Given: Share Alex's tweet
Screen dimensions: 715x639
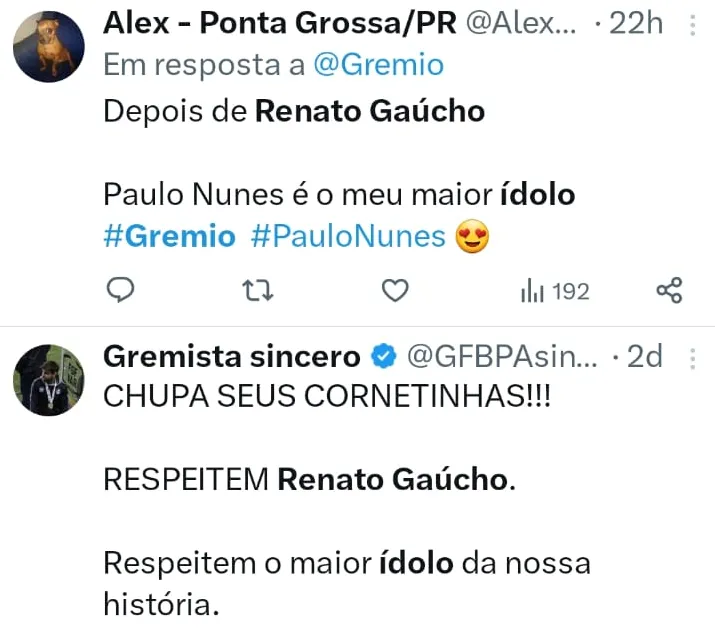Looking at the screenshot, I should pos(669,290).
